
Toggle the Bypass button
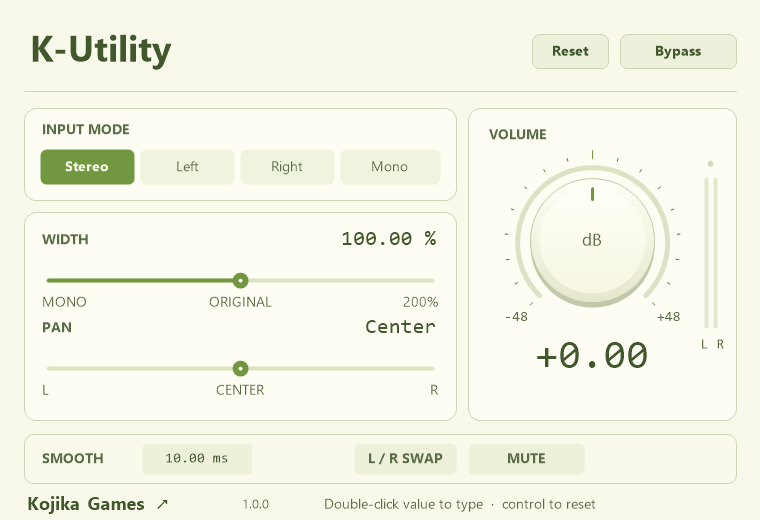(x=678, y=51)
